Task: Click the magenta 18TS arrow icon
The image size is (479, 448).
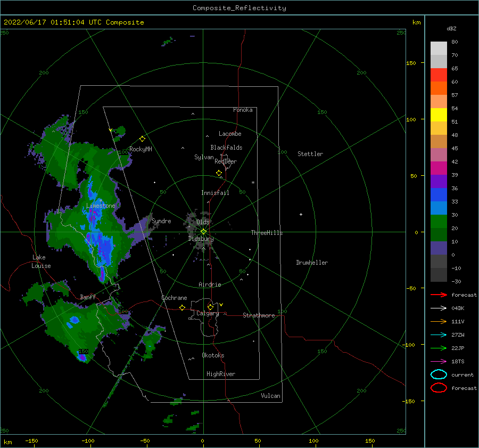Action: (x=439, y=362)
